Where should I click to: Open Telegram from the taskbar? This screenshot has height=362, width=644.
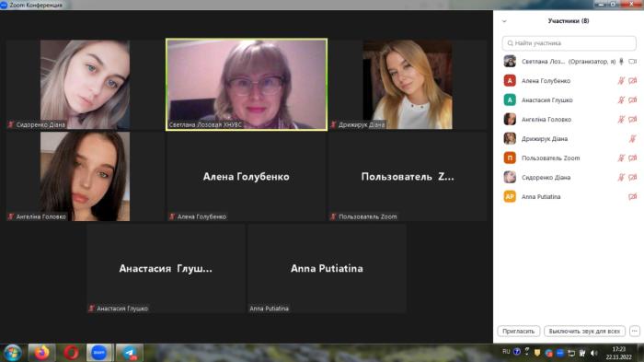pyautogui.click(x=129, y=353)
